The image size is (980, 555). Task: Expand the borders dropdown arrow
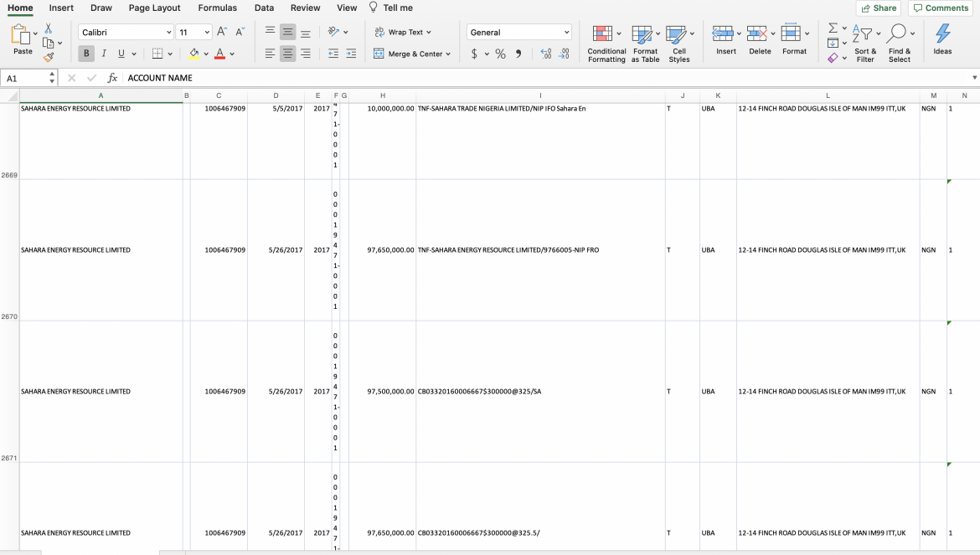point(170,54)
